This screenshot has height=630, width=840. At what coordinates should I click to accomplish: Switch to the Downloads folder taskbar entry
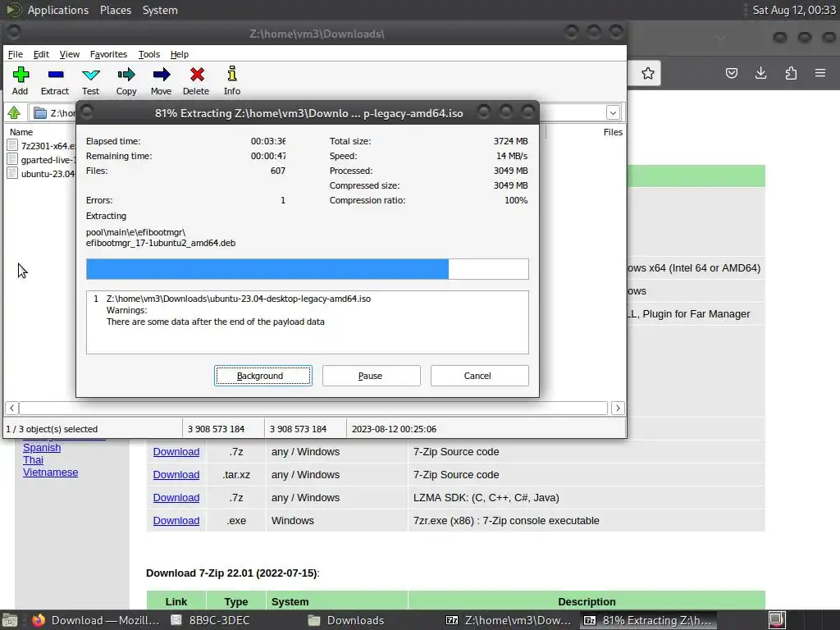pyautogui.click(x=347, y=620)
